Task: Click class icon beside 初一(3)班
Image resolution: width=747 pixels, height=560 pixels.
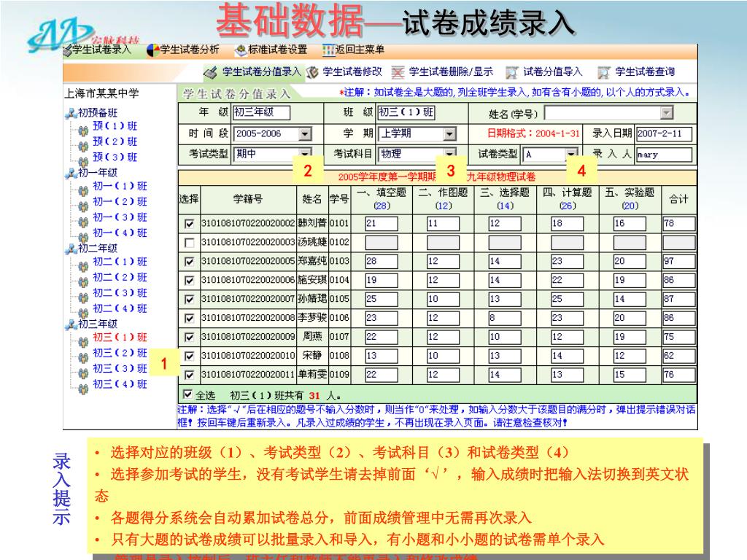Action: point(83,222)
